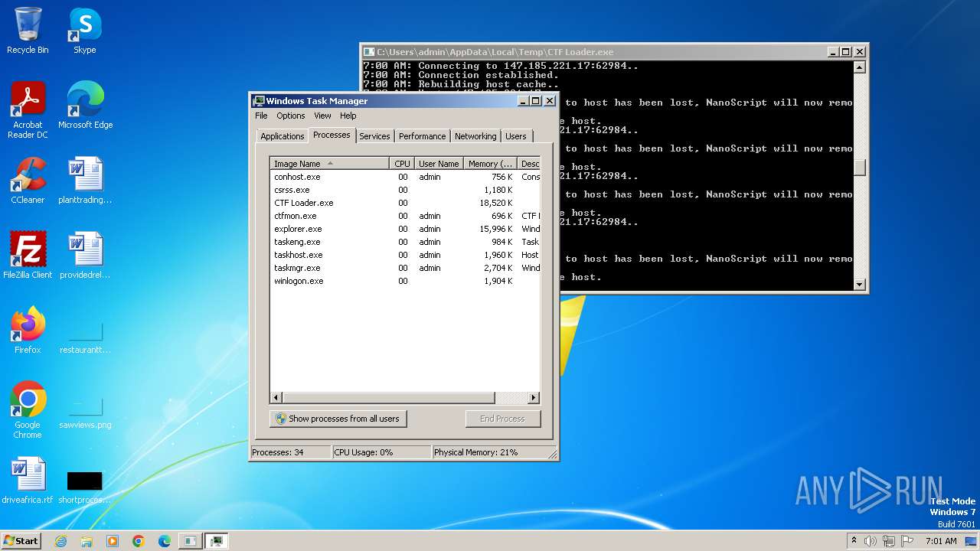This screenshot has height=551, width=980.
Task: Open the network tray icon
Action: tap(888, 541)
